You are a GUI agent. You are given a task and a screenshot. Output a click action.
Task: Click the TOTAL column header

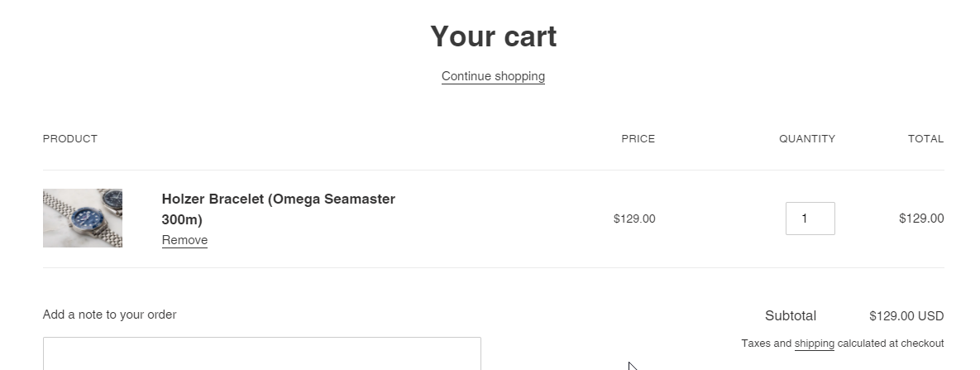pyautogui.click(x=925, y=139)
